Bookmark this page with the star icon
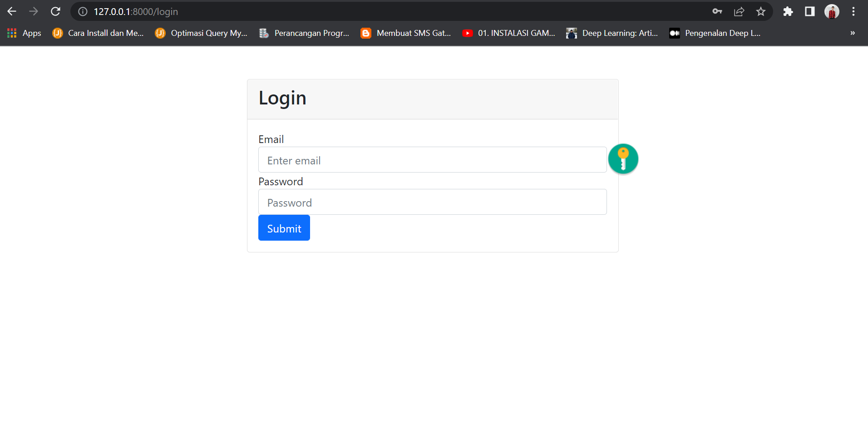Viewport: 868px width, 430px height. point(760,11)
